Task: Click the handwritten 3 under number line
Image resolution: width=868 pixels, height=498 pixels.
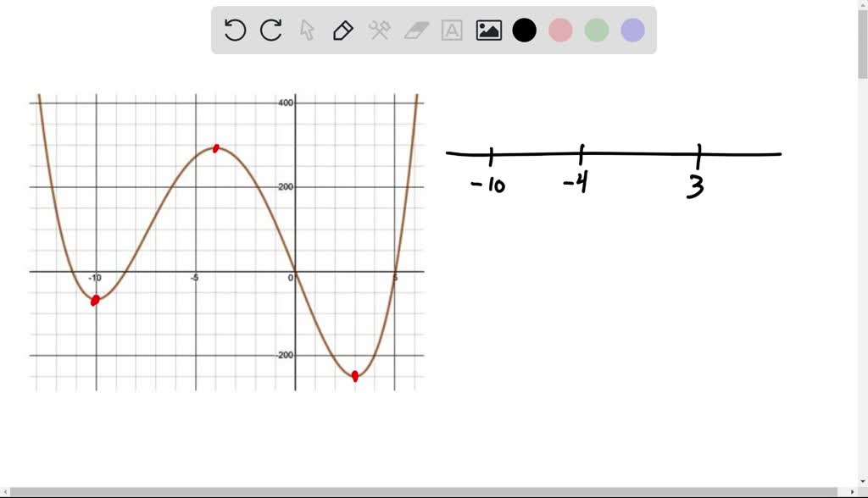Action: click(695, 186)
